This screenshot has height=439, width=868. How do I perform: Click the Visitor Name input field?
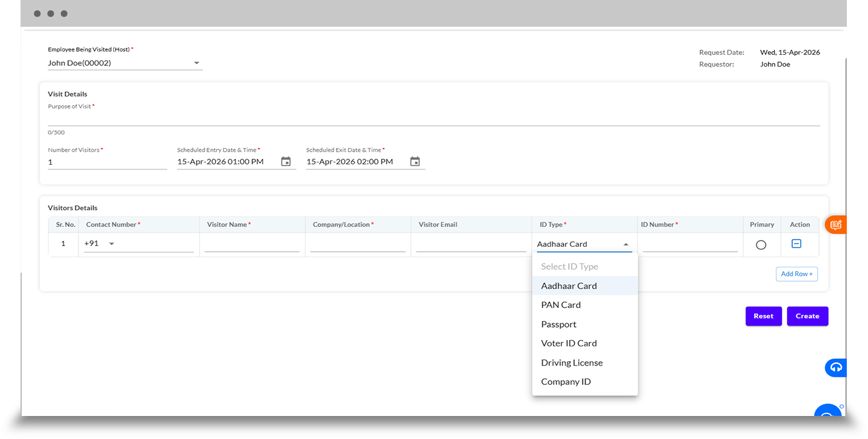point(252,244)
